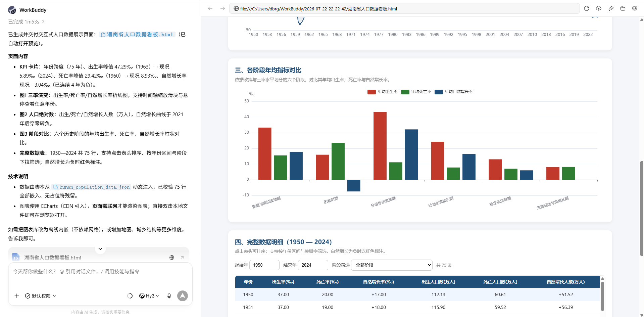Toggle the 年均死亡率 legend series
Screen dimensions: 644x317
click(x=416, y=92)
